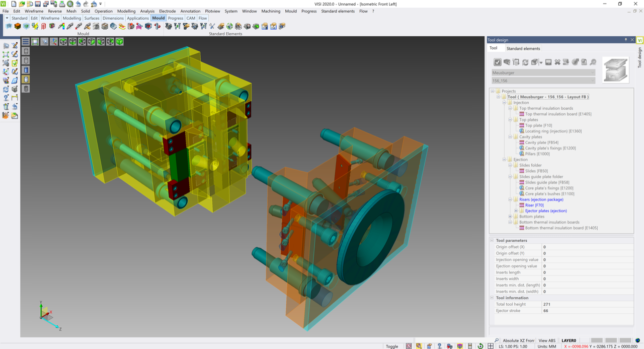Open the Meusburger supplier dropdown

click(x=543, y=73)
